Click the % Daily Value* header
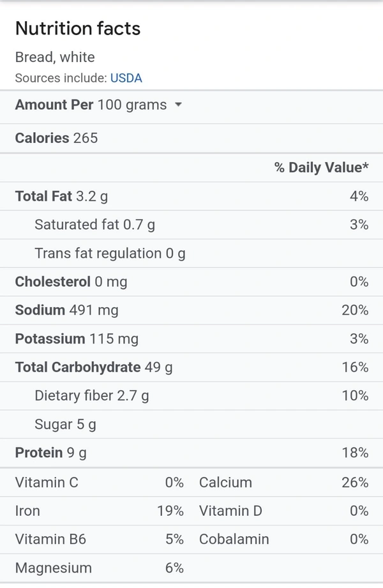Screen dimensions: 383x588 [321, 167]
